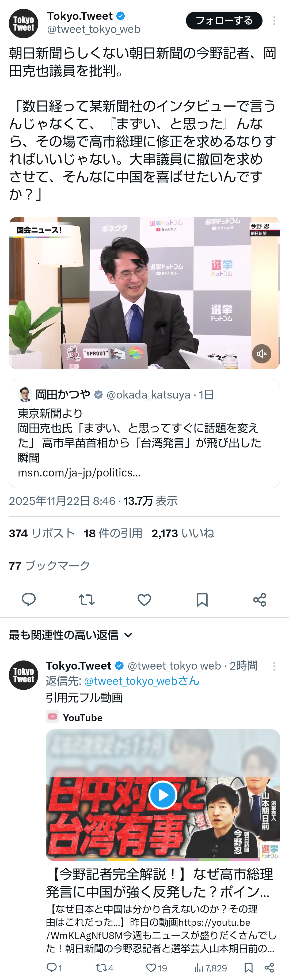Share the main tweet using the share icon
The width and height of the screenshot is (289, 980).
(x=260, y=600)
